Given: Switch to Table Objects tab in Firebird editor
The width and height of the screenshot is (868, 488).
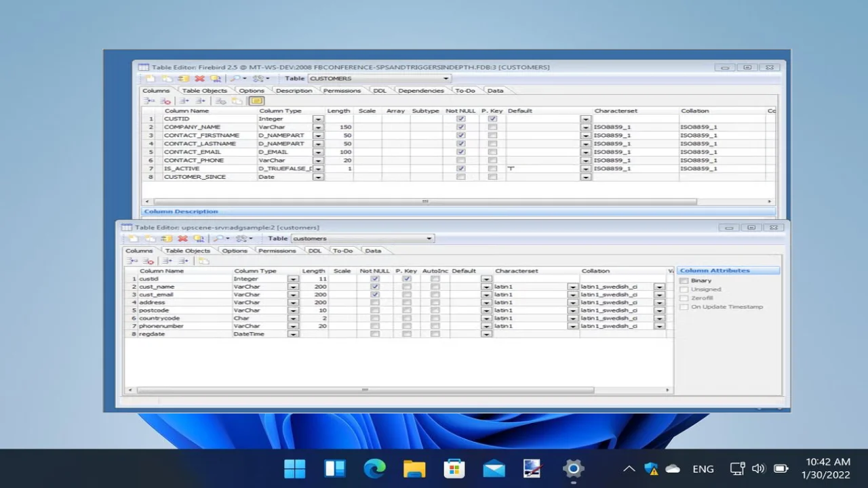Looking at the screenshot, I should tap(205, 90).
